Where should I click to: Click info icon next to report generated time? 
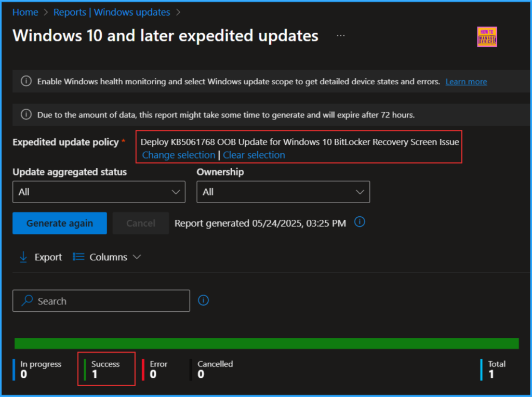[360, 222]
